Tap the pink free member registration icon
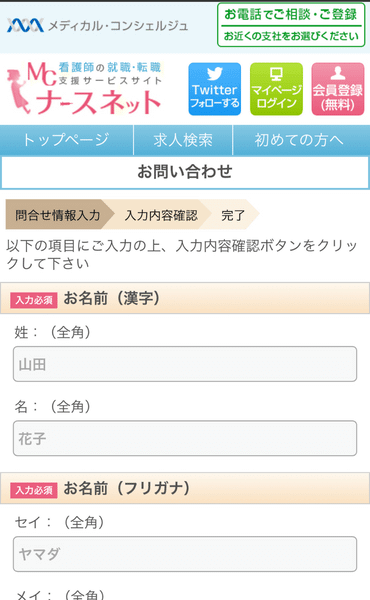Screen dimensions: 370x600 [337, 89]
